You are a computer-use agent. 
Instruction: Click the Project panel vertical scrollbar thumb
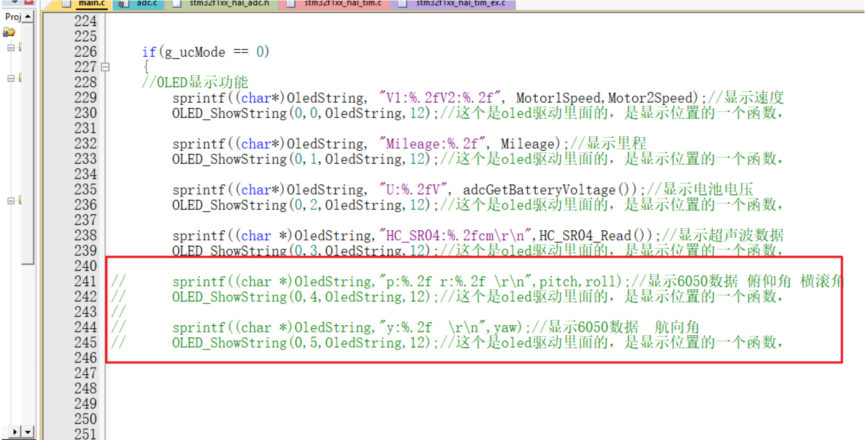tap(28, 144)
